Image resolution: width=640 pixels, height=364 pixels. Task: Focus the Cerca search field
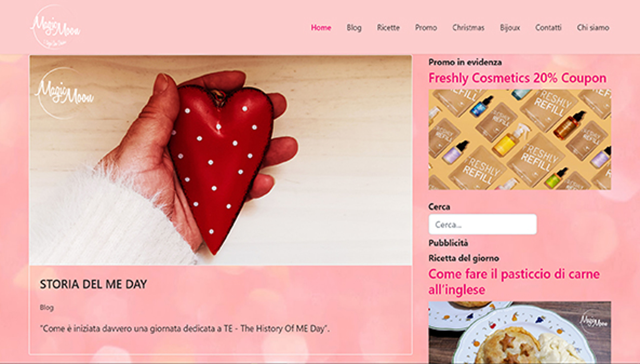click(482, 224)
